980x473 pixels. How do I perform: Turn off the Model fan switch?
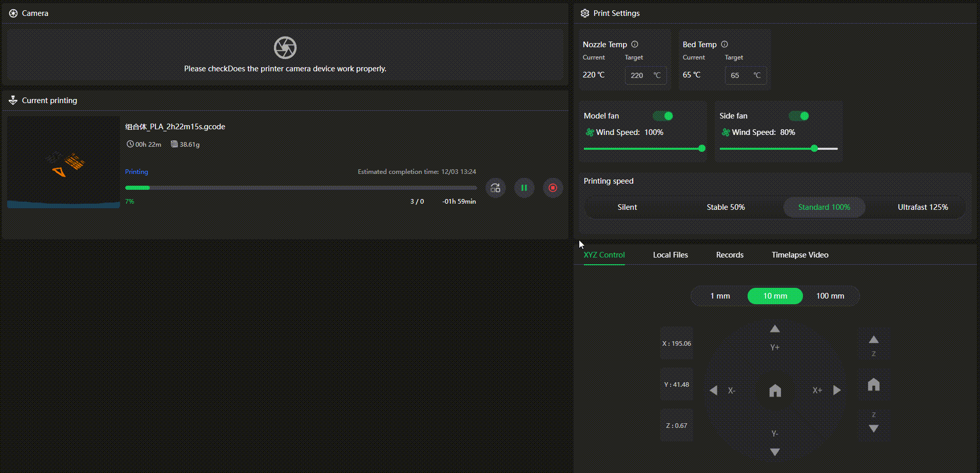tap(663, 116)
